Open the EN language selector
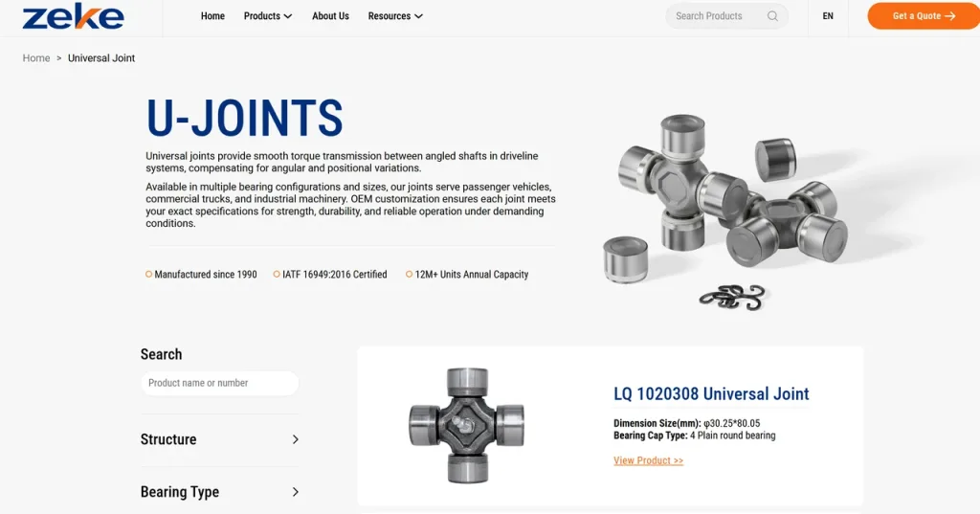The width and height of the screenshot is (980, 514). coord(828,16)
